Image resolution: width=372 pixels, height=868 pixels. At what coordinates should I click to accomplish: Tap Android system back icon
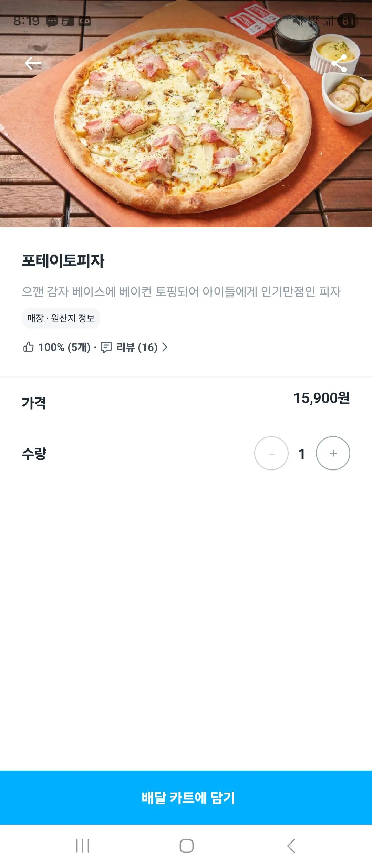tap(291, 846)
